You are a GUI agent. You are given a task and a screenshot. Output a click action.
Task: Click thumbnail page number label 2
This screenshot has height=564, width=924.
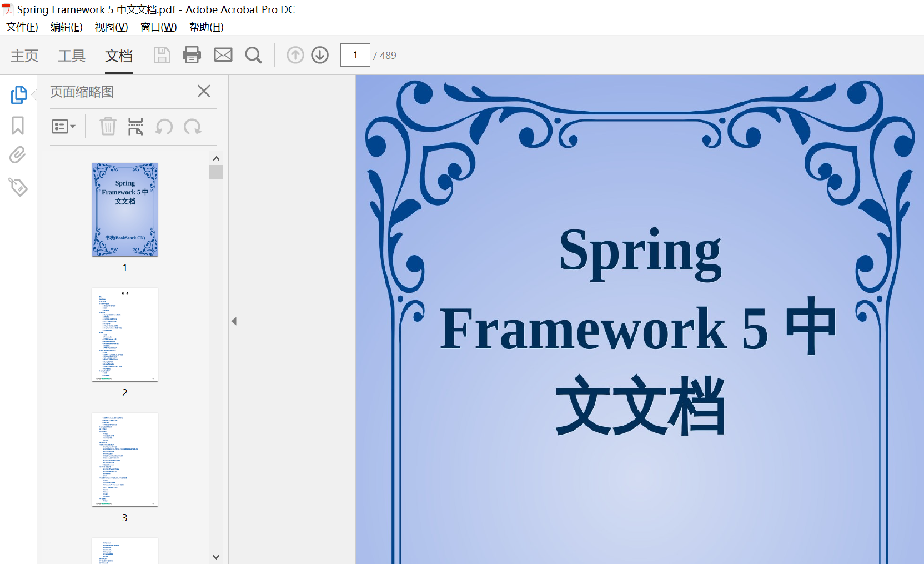coord(125,393)
